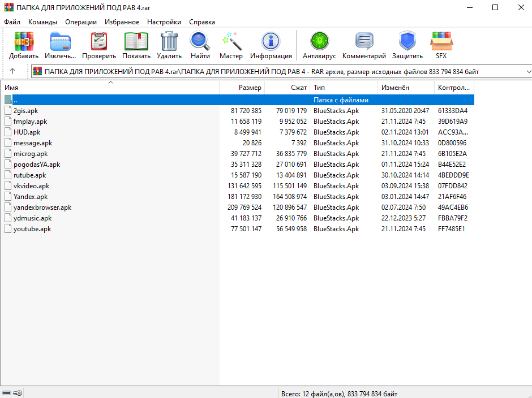Open the Справка menu
Viewport: 532px width, 398px height.
coord(202,22)
